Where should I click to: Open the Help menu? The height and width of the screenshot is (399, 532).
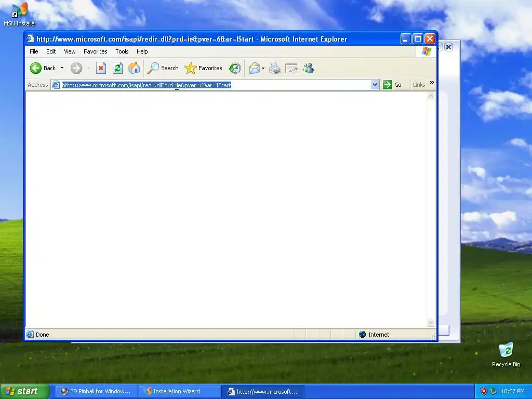tap(142, 51)
